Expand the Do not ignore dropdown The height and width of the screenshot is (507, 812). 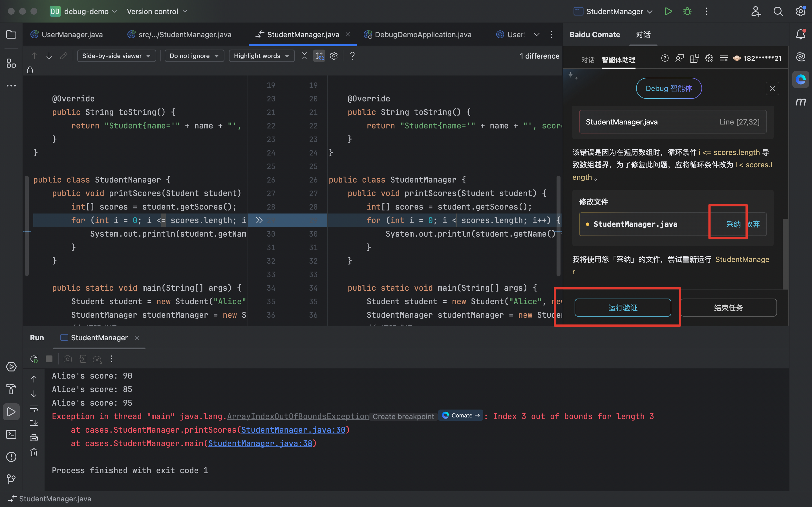tap(193, 55)
